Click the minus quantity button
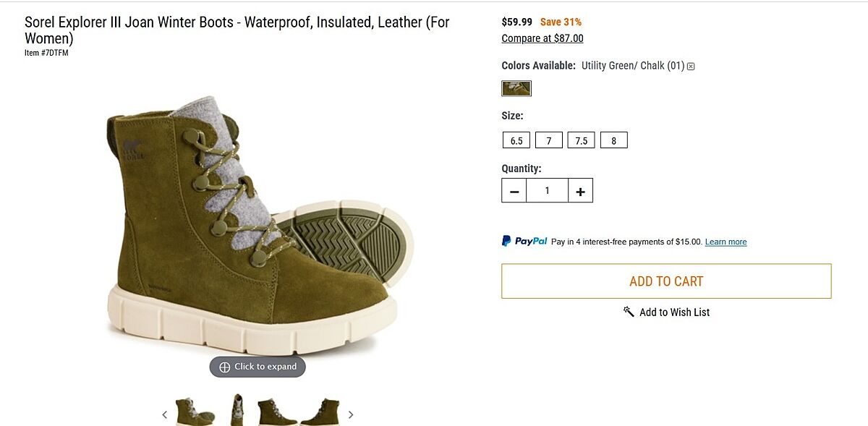The image size is (868, 426). click(x=514, y=191)
